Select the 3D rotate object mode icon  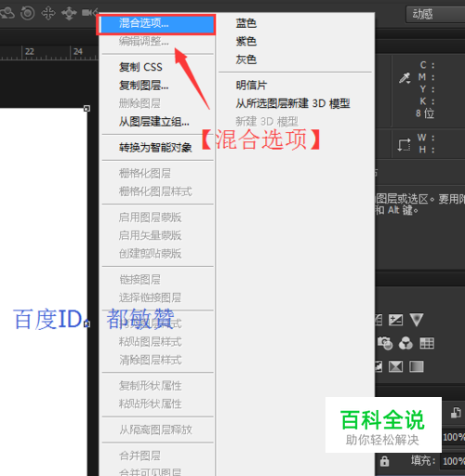[x=7, y=13]
